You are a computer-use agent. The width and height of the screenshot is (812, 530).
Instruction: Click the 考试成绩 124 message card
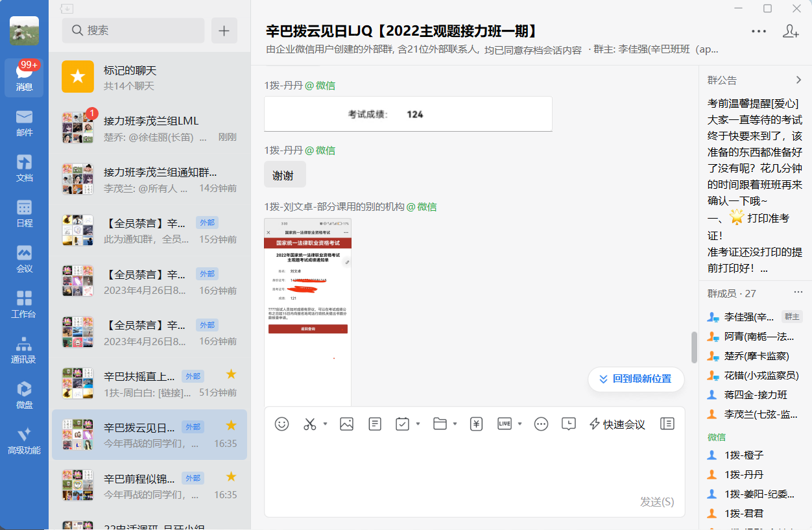click(x=408, y=114)
